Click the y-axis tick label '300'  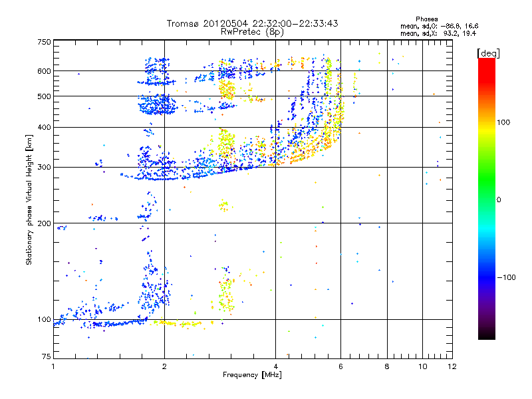(x=44, y=168)
